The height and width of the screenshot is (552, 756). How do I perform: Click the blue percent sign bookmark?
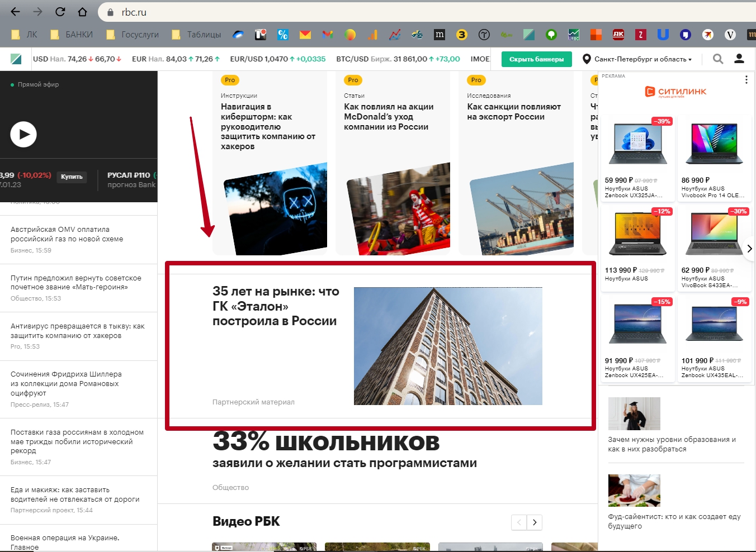(x=283, y=35)
